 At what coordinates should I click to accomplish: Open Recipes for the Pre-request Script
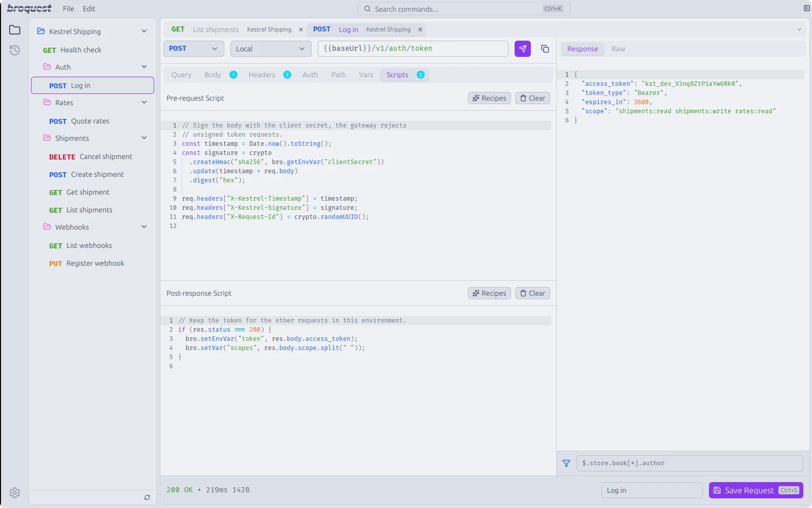489,98
